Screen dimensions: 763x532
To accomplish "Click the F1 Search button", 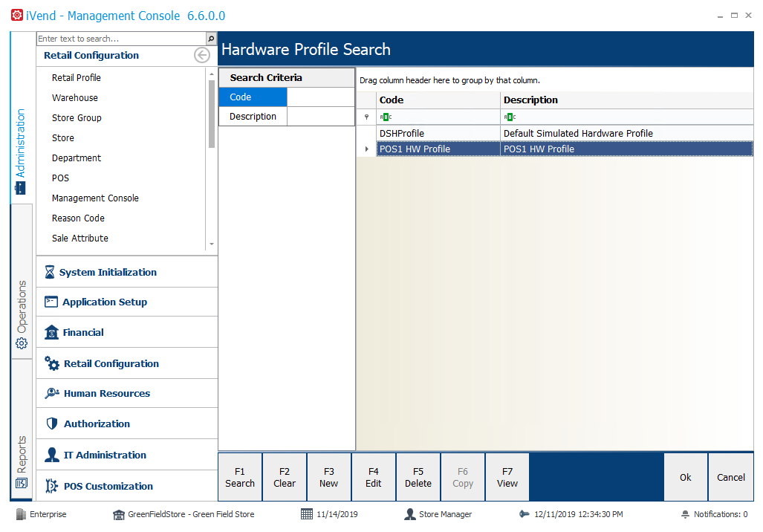I will click(240, 477).
